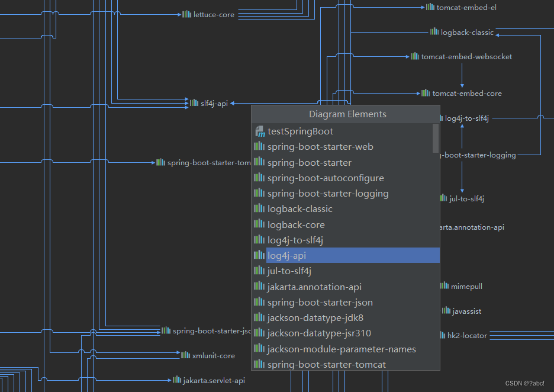Viewport: 554px width, 392px height.
Task: Choose jul-to-slf4j in the popup list
Action: (x=347, y=271)
